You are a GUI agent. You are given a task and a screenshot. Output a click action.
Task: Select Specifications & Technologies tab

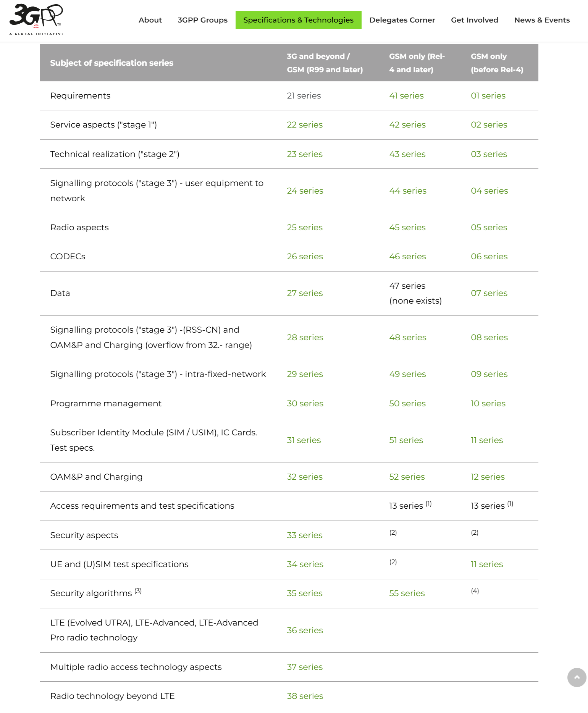(x=298, y=20)
